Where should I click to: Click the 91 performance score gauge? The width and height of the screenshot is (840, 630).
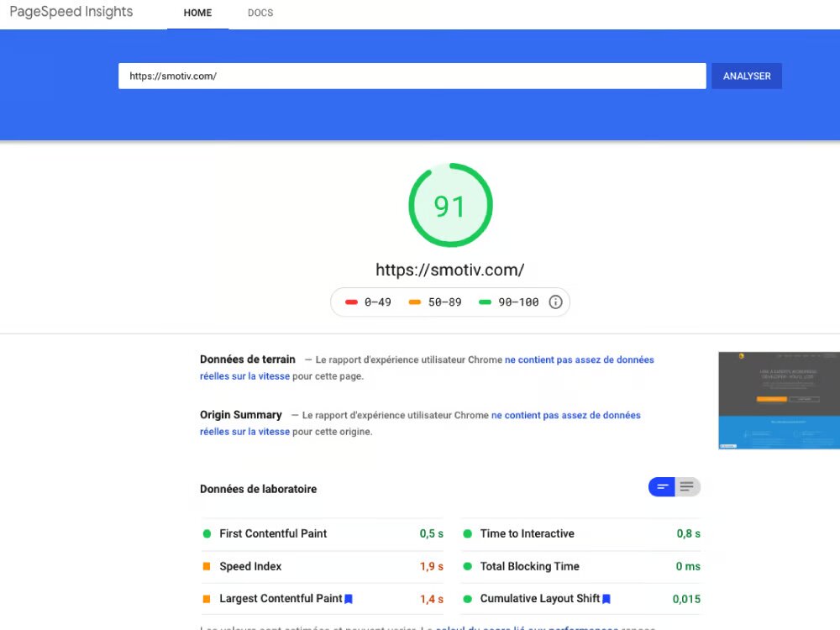[450, 205]
